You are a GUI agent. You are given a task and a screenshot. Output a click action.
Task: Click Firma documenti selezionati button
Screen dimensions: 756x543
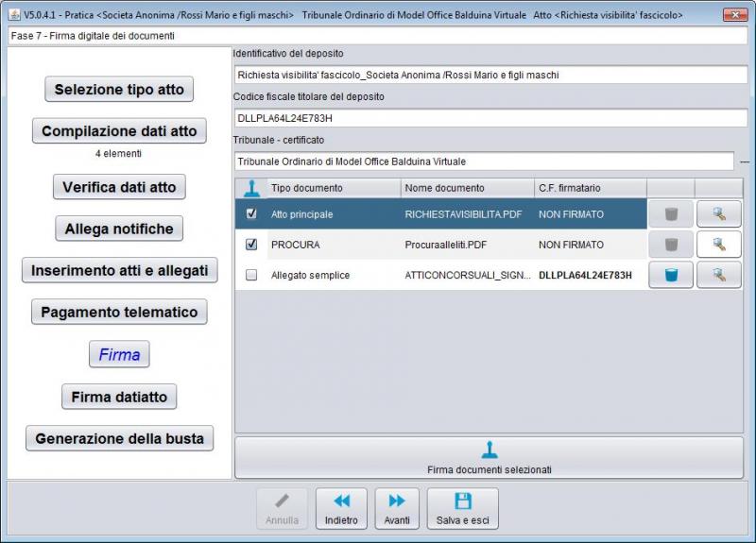(489, 458)
